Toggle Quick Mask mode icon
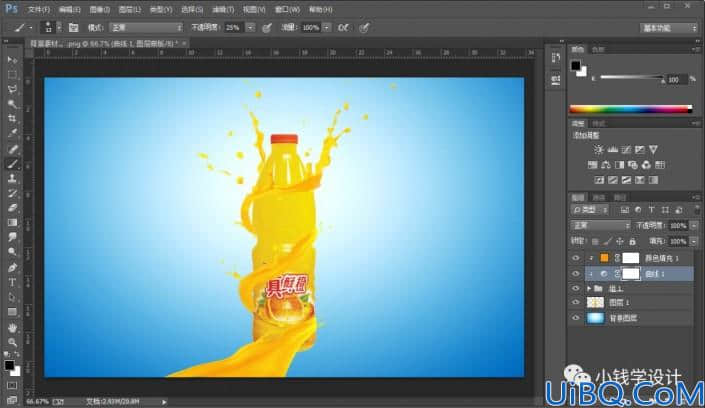705x408 pixels. tap(12, 386)
